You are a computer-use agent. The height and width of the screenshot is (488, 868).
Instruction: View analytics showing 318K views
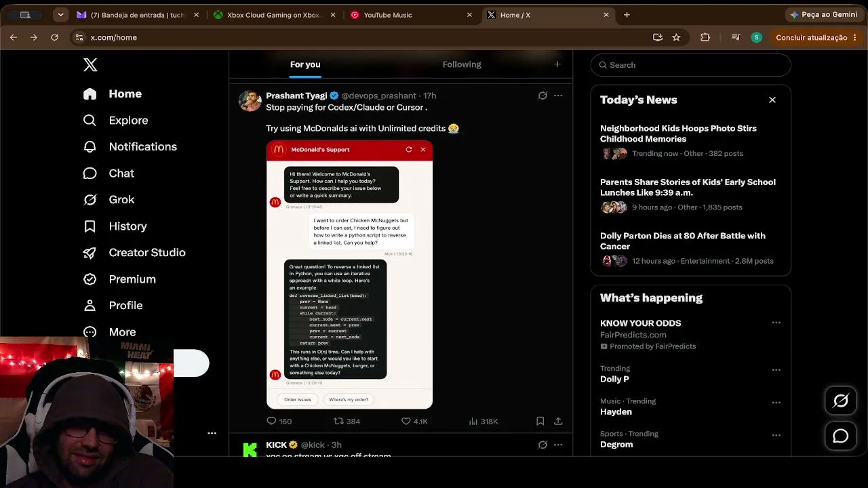(x=484, y=421)
